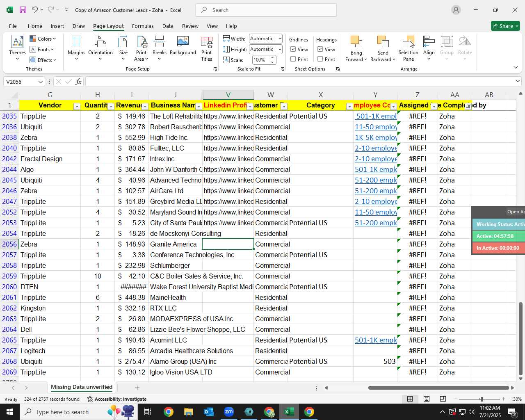Switch to Page Break Preview in status bar
This screenshot has width=525, height=420.
(443, 399)
